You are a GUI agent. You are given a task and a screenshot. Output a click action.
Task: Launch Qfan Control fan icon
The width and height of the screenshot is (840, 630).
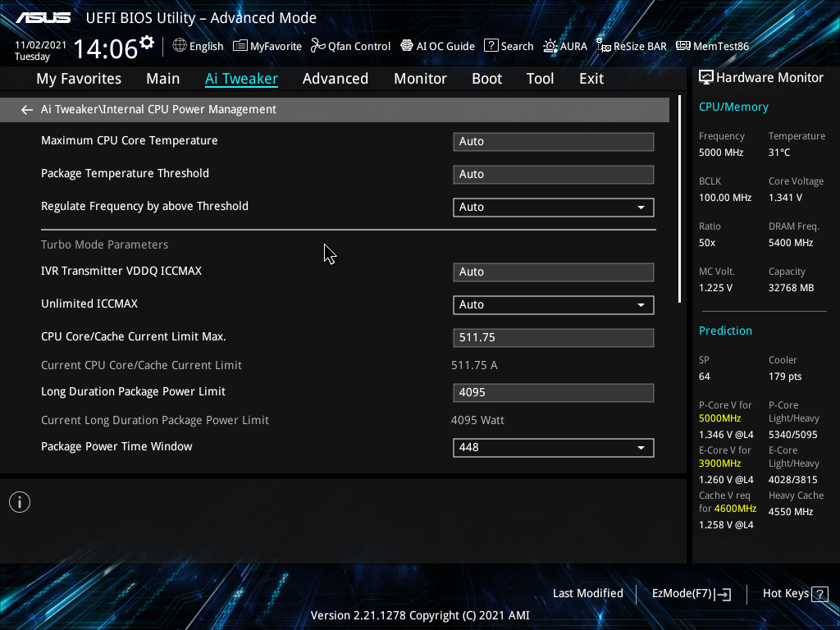pos(318,46)
